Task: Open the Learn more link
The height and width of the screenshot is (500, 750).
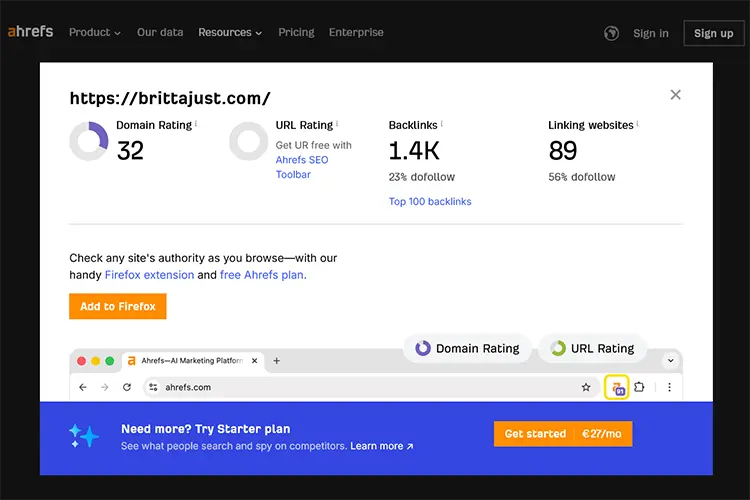Action: 381,446
